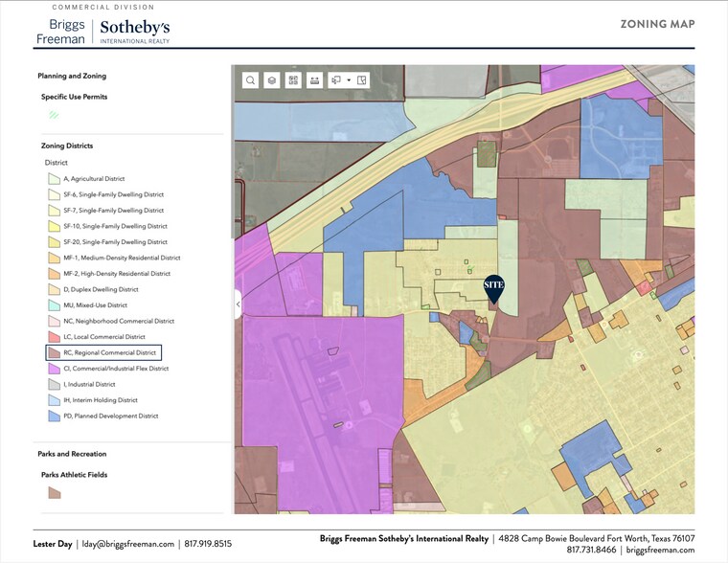Click the CI, Commercial/Industrial Flex purple swatch
Screen dimensions: 728x563
pyautogui.click(x=55, y=369)
